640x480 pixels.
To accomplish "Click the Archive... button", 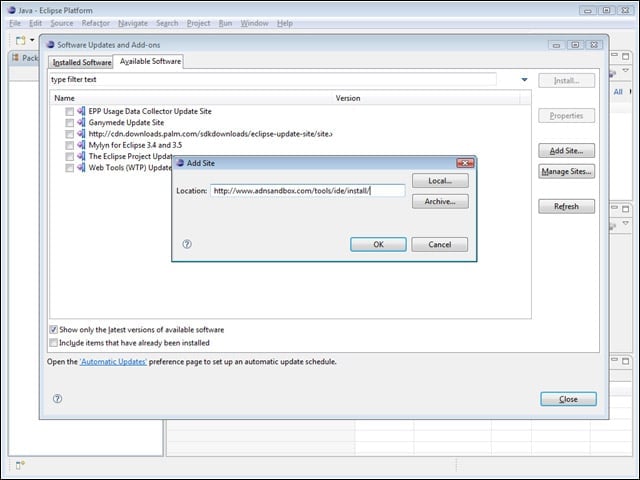I will (440, 201).
